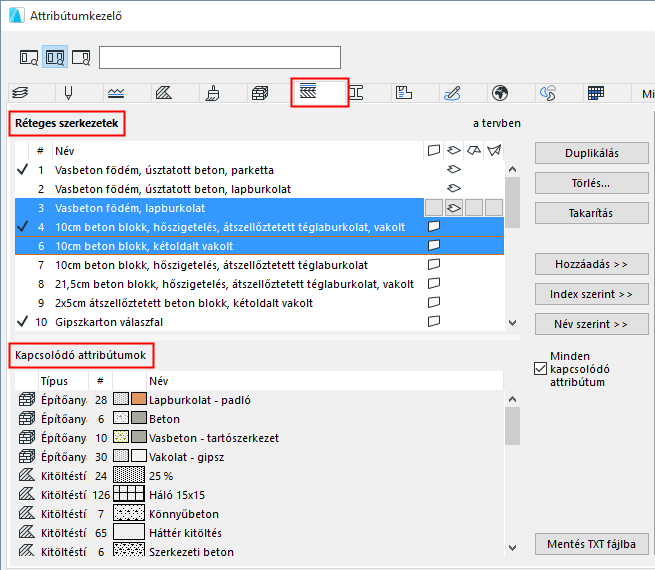Toggle wall usage icon for row 6
Image resolution: width=655 pixels, height=570 pixels.
(434, 245)
